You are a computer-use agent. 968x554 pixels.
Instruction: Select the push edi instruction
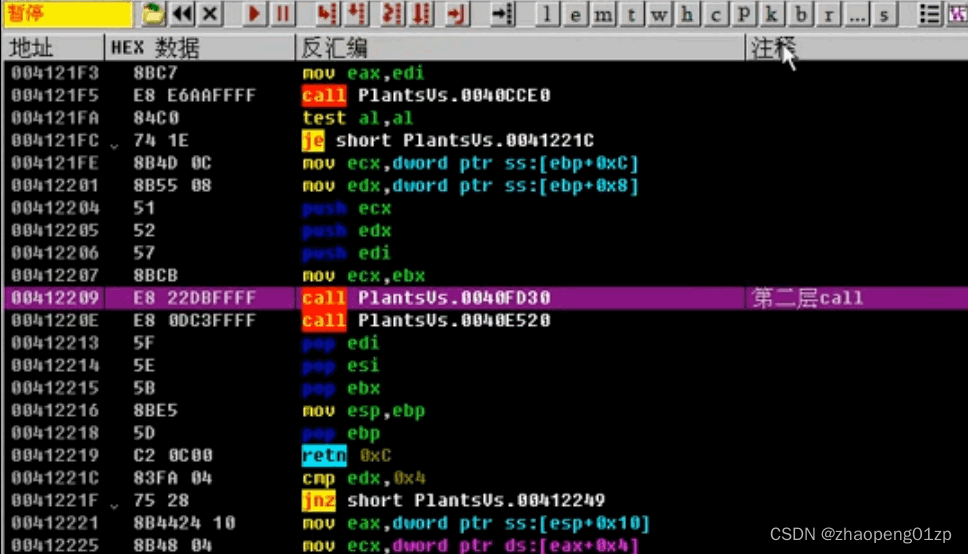pos(346,253)
